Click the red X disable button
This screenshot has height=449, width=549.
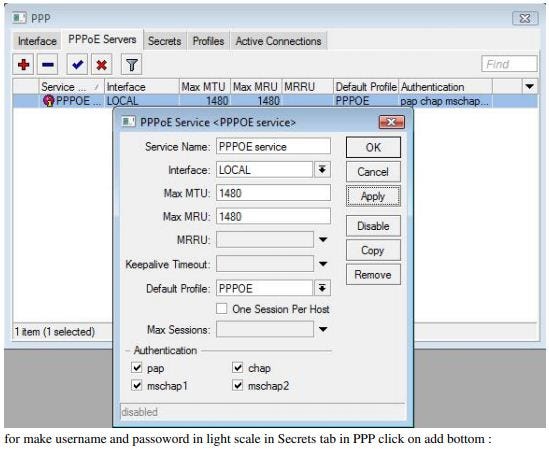tap(102, 64)
